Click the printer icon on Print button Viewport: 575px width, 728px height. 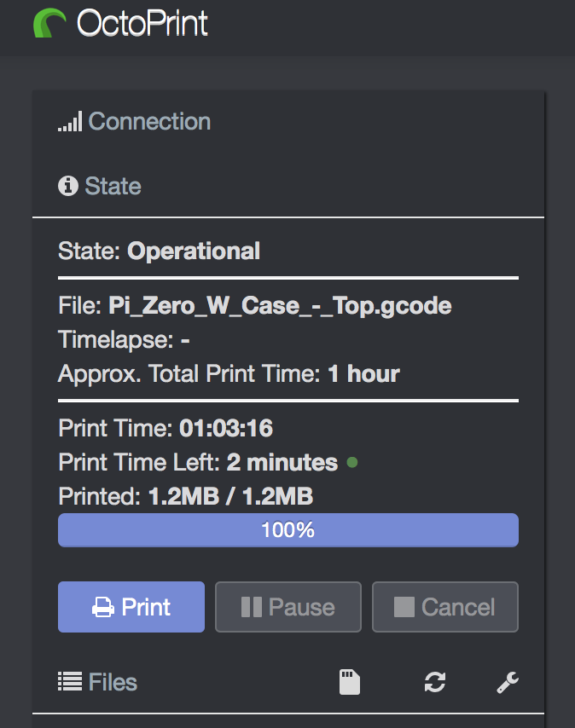[x=103, y=607]
